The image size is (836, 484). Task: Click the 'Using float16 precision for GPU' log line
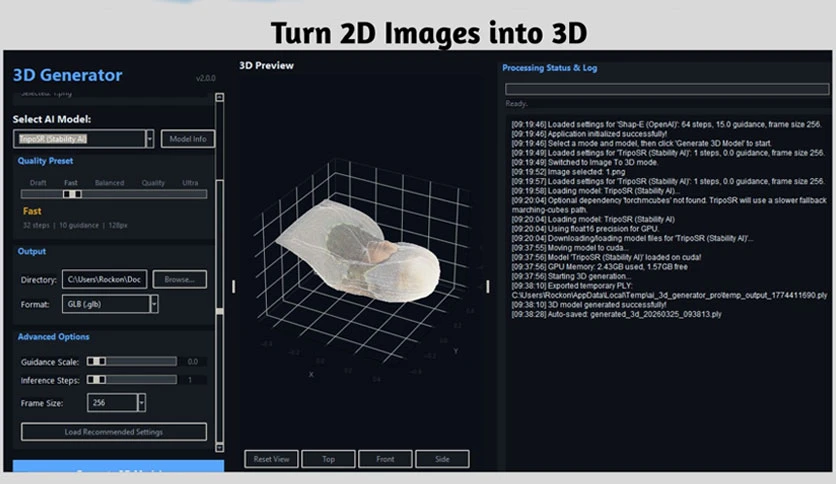(x=585, y=229)
